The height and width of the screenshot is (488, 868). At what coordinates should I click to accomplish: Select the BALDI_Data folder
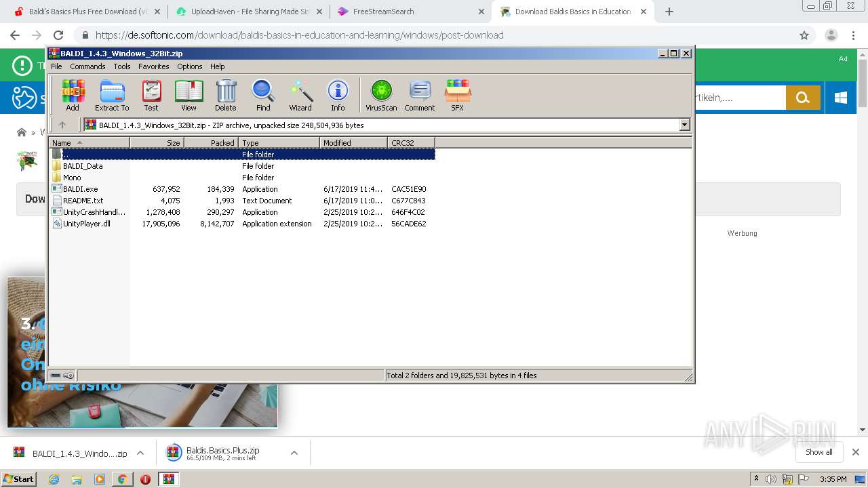pyautogui.click(x=242, y=165)
